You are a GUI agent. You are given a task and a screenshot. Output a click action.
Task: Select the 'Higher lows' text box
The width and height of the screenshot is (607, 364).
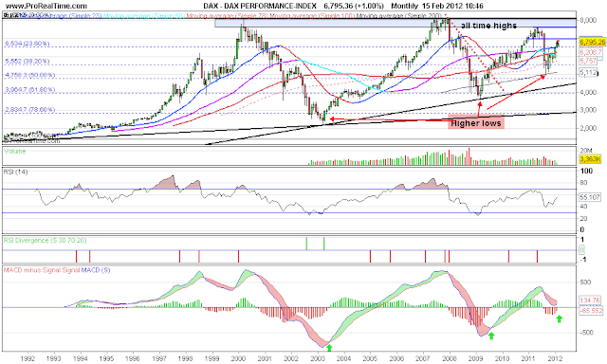(x=476, y=123)
